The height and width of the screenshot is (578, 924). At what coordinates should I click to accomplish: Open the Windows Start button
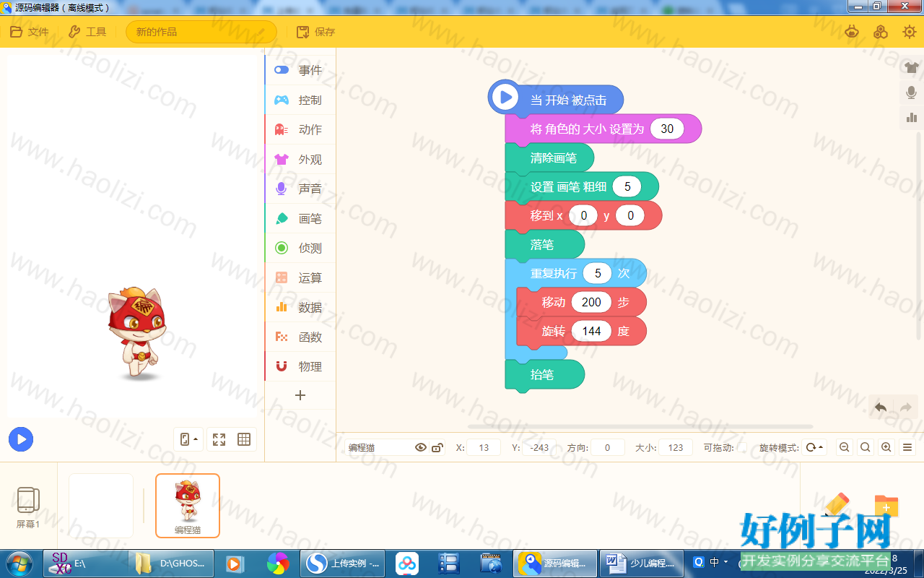coord(19,563)
